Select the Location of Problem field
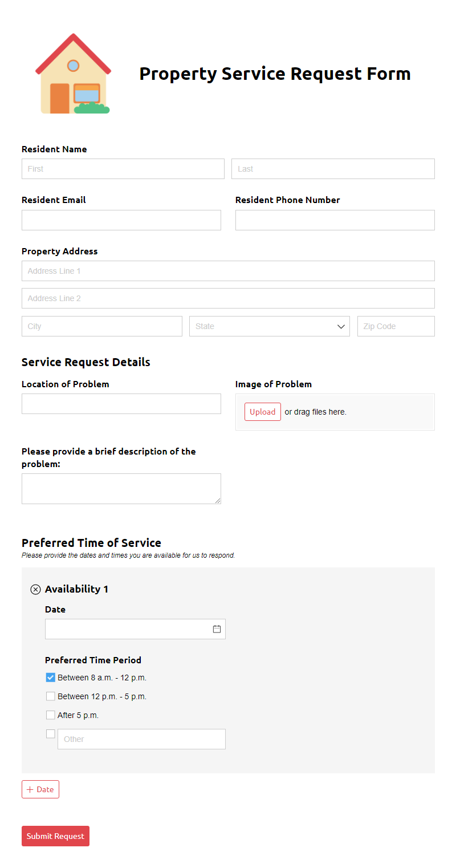The height and width of the screenshot is (868, 456). [121, 404]
